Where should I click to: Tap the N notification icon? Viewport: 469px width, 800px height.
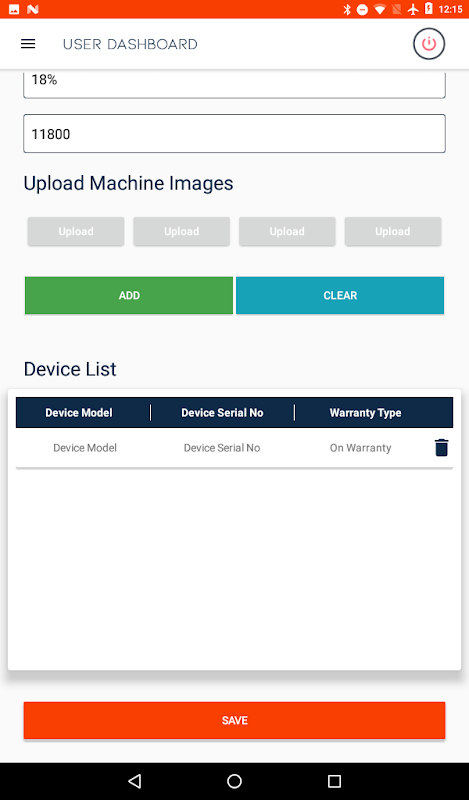click(32, 9)
